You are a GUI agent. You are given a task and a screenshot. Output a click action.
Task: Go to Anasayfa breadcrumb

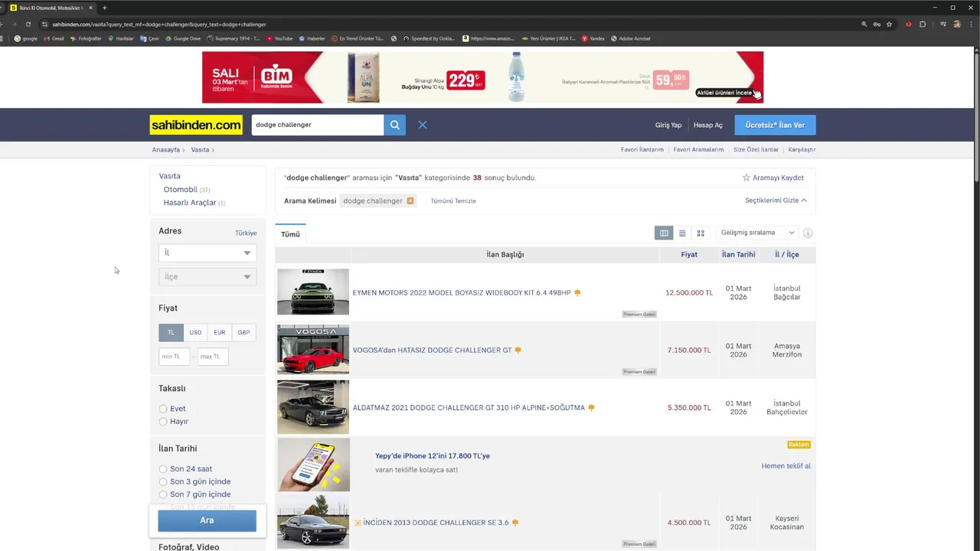click(x=166, y=150)
